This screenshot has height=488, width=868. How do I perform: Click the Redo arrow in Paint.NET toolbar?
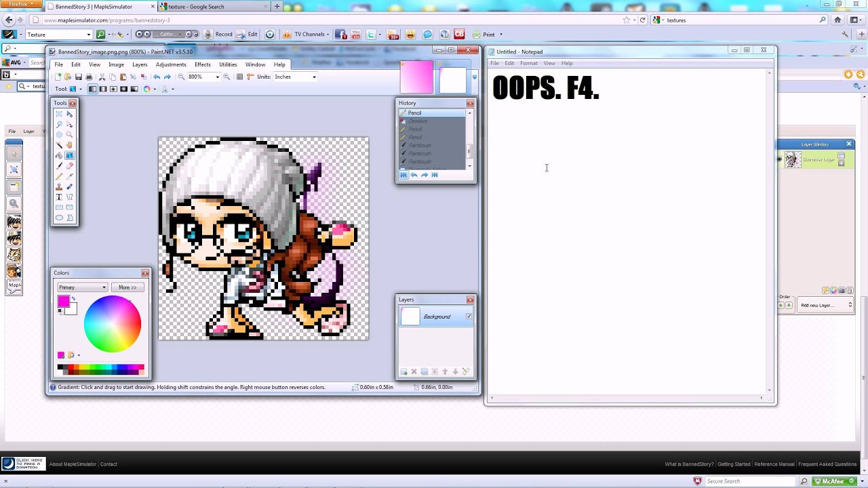click(167, 77)
